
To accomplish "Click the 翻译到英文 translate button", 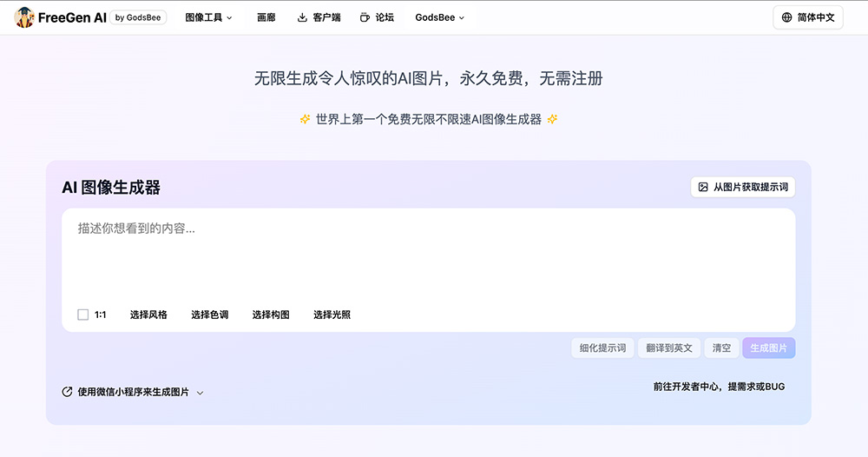I will pos(669,348).
